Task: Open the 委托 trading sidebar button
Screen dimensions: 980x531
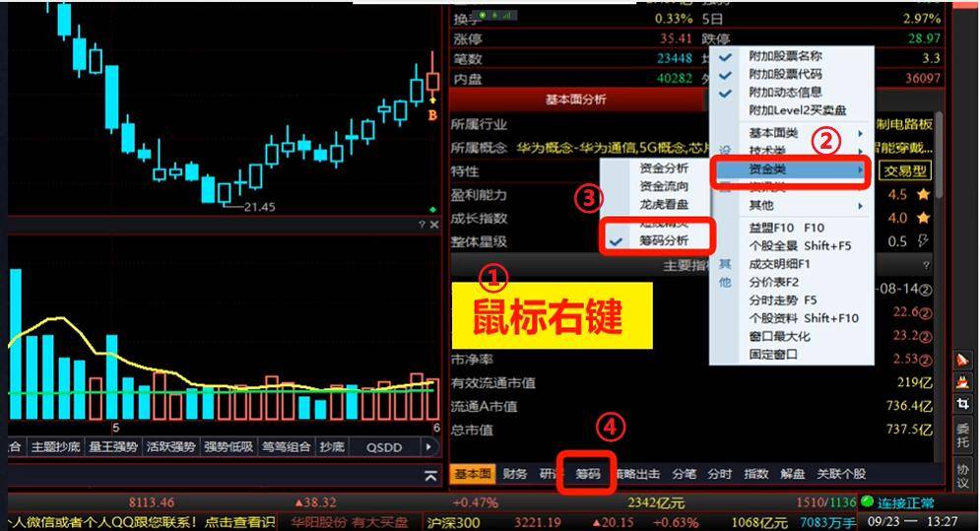Action: coord(962,435)
